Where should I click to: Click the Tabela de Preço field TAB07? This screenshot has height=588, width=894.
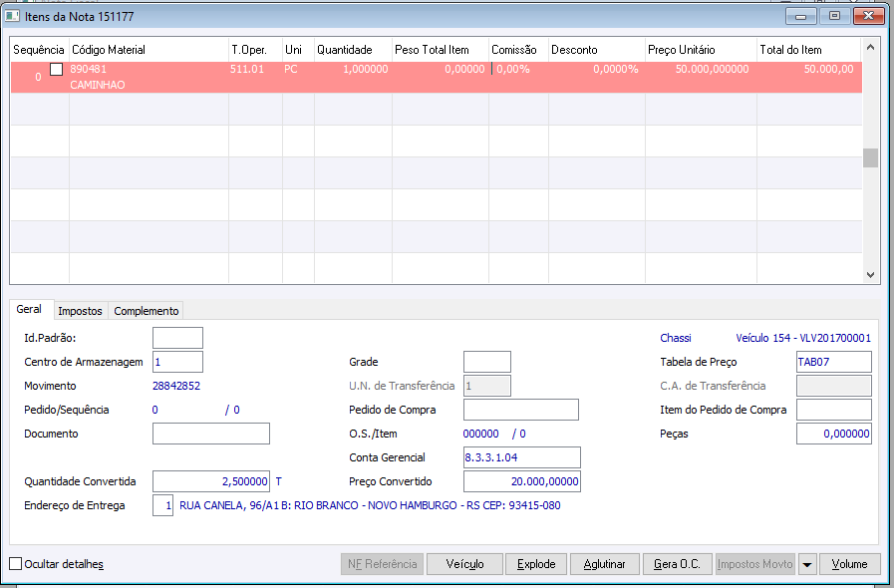(834, 362)
